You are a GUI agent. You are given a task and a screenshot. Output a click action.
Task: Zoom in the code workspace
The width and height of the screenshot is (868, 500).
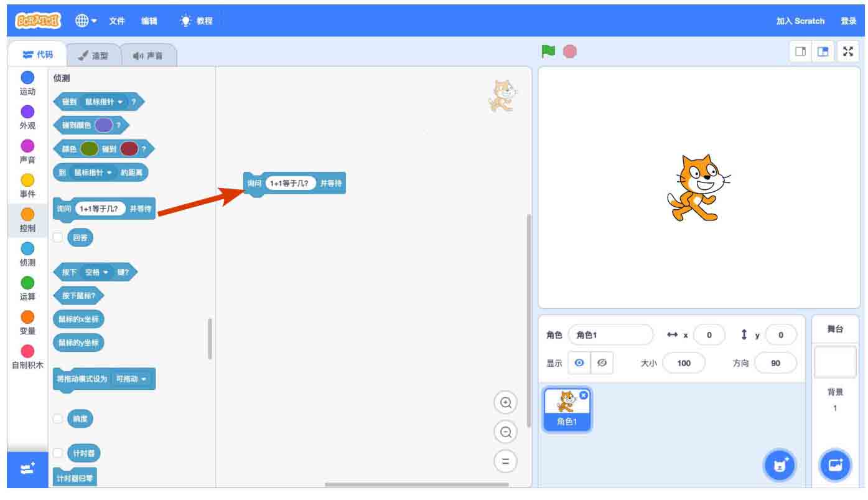(505, 403)
